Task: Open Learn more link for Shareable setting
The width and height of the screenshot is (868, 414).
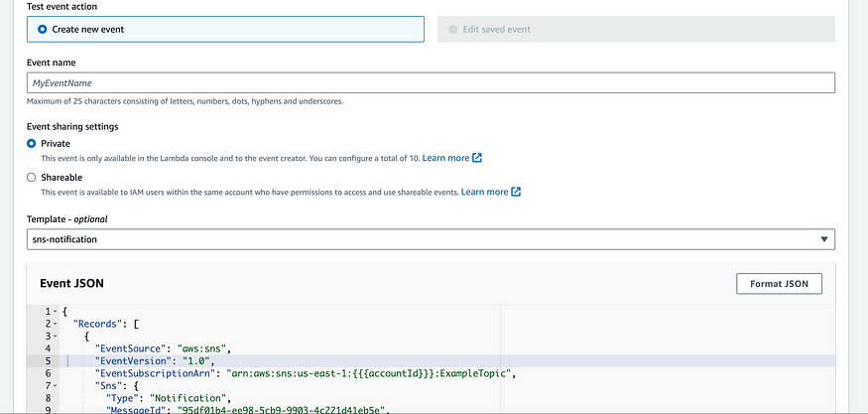Action: [x=484, y=192]
